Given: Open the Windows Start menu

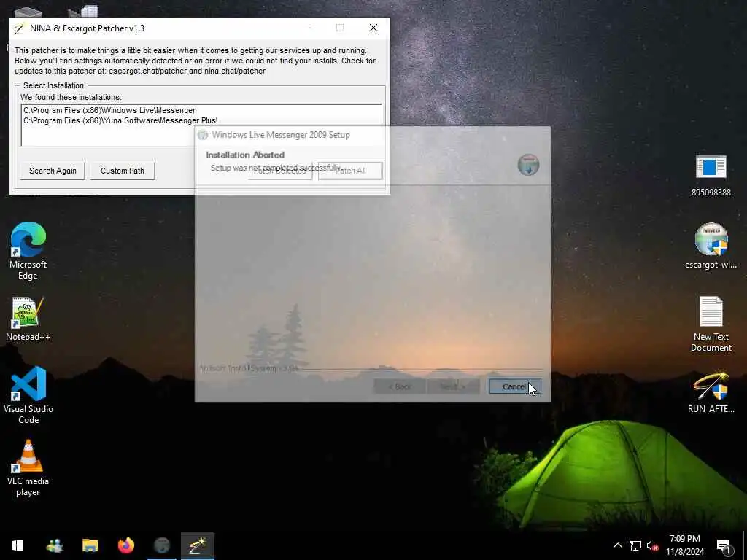Looking at the screenshot, I should 18,545.
